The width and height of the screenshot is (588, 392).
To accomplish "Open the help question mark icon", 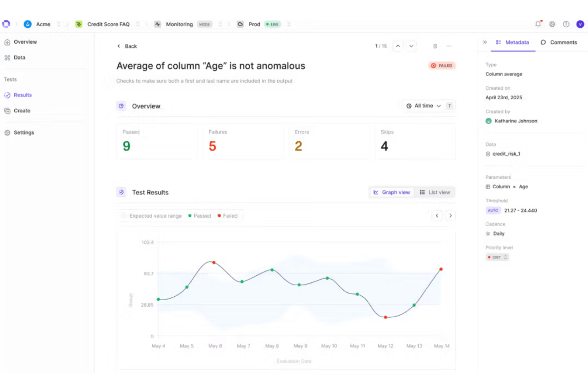I will pos(566,24).
